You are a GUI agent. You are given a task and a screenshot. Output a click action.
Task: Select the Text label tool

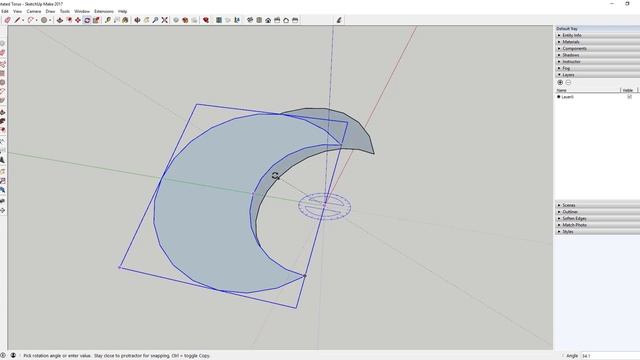(x=117, y=20)
